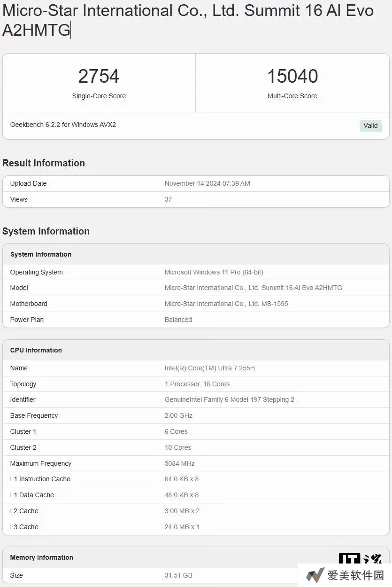Click the 15040 multi-core score number
Screen dimensions: 392x587
[x=292, y=76]
